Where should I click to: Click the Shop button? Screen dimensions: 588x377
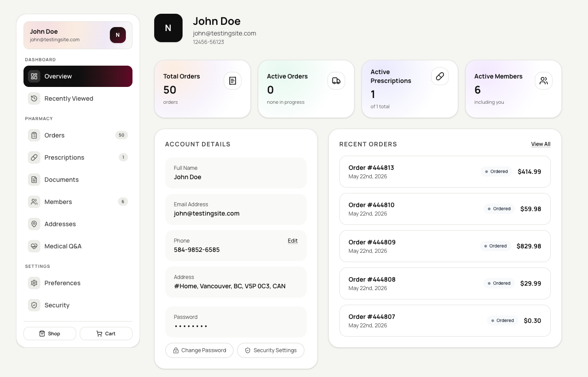click(50, 334)
